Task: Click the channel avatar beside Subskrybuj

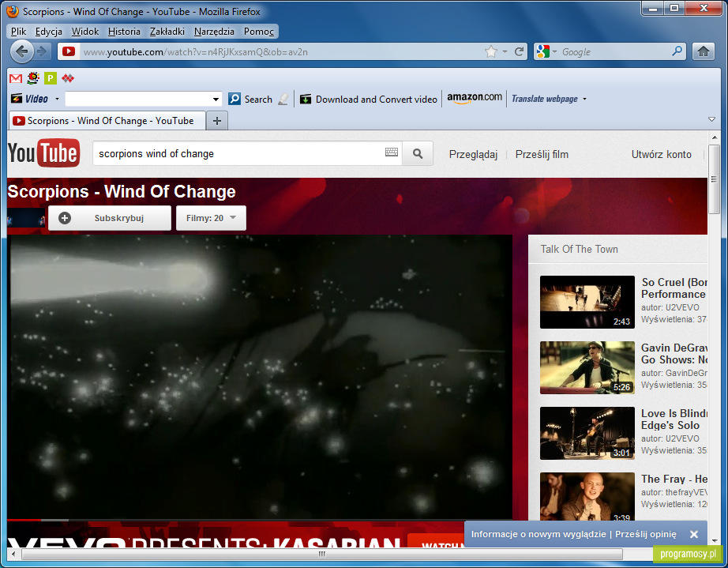Action: [x=26, y=218]
